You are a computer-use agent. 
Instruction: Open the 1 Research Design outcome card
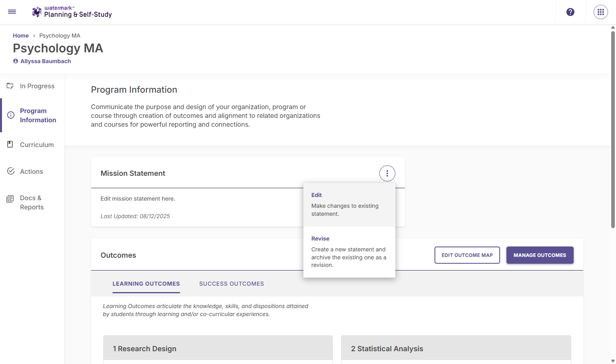(x=218, y=349)
